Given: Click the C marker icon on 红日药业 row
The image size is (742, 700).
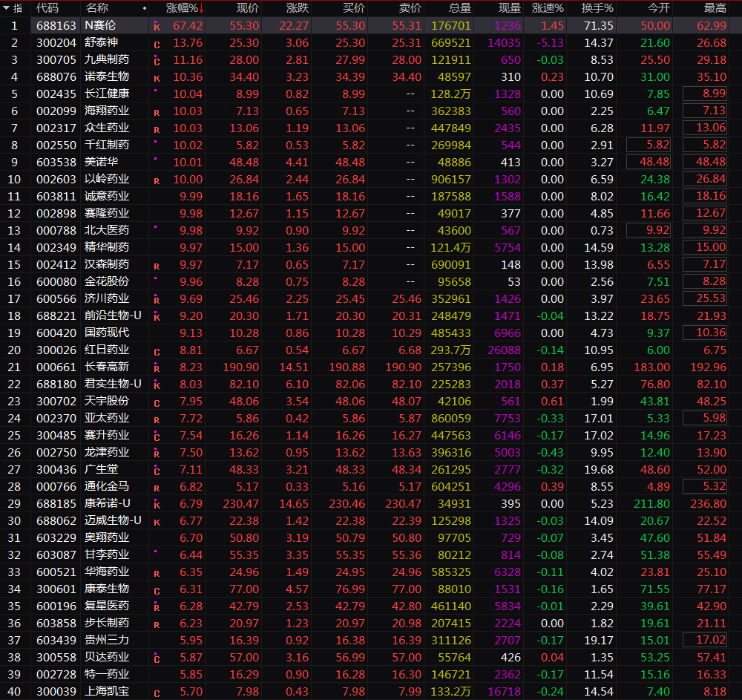Looking at the screenshot, I should coord(157,352).
